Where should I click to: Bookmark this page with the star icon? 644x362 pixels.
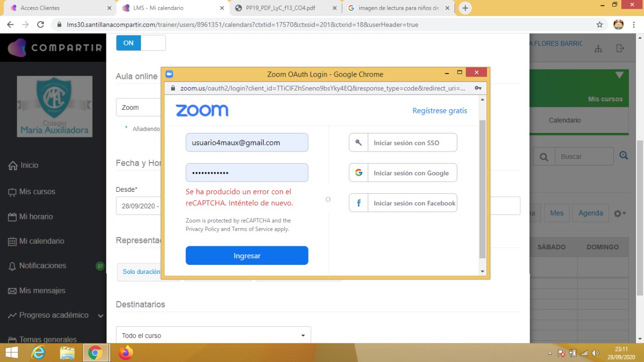[599, 25]
